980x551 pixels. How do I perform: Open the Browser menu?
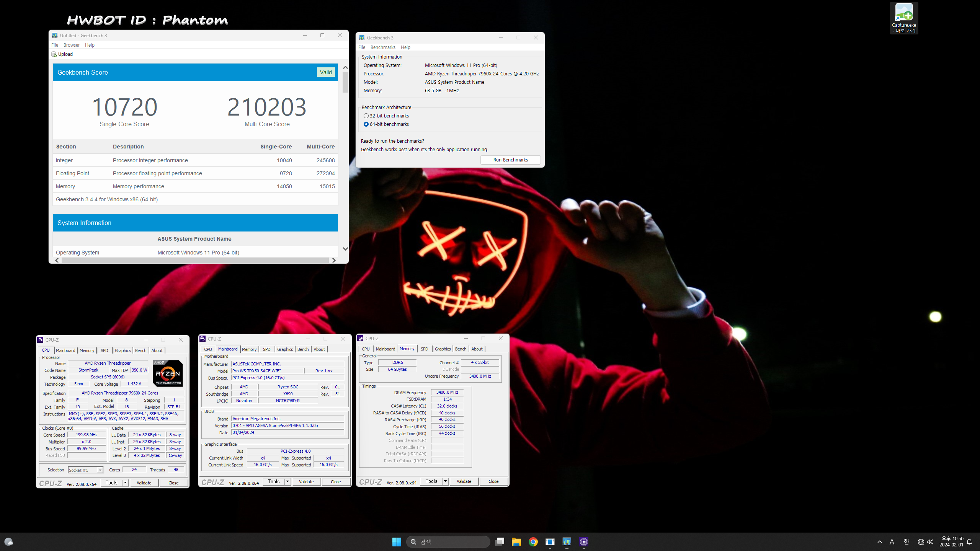coord(72,45)
